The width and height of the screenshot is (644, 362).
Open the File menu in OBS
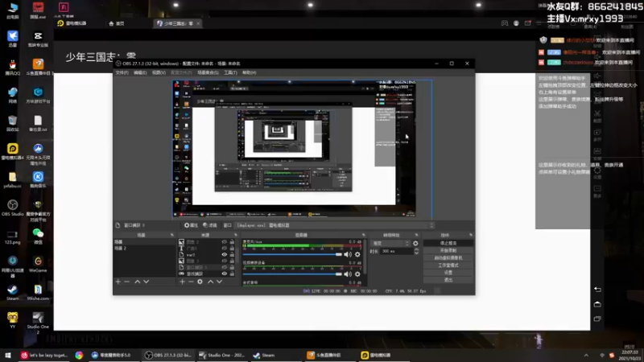(122, 72)
